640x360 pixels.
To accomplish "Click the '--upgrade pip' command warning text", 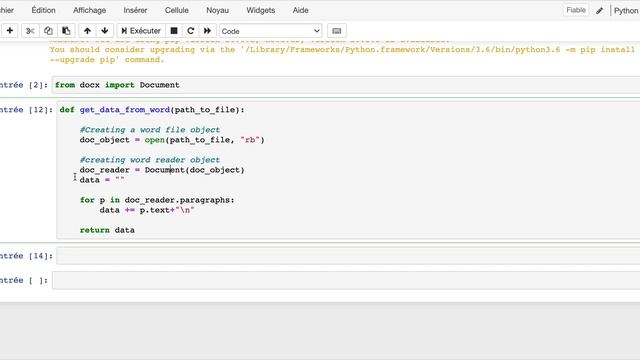I will tap(107, 60).
